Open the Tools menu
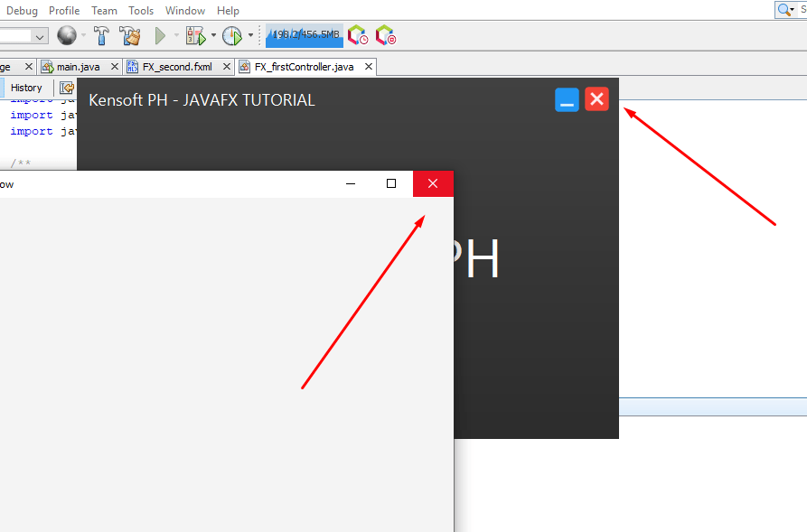 141,10
